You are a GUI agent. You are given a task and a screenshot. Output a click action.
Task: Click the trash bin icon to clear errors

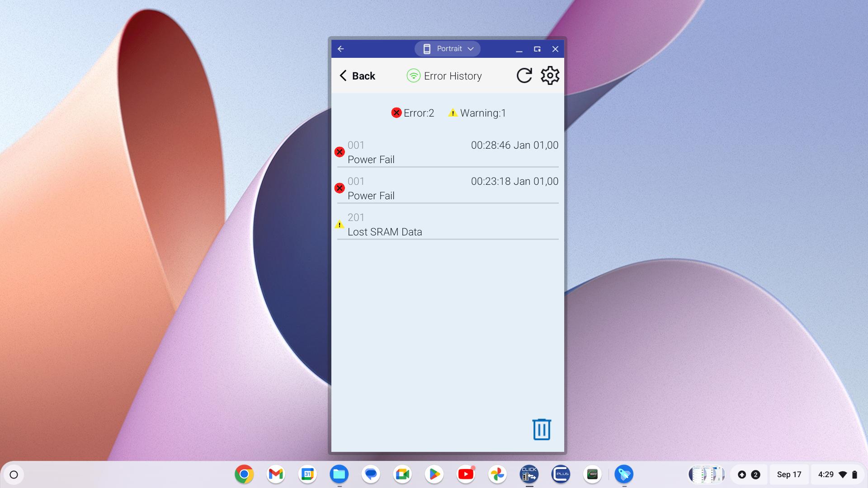(x=541, y=429)
